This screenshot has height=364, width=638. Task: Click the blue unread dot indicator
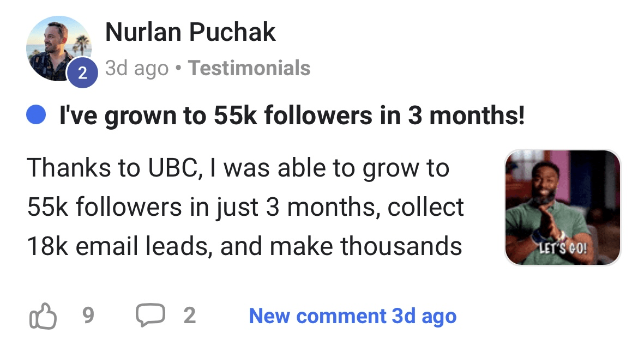tap(36, 115)
